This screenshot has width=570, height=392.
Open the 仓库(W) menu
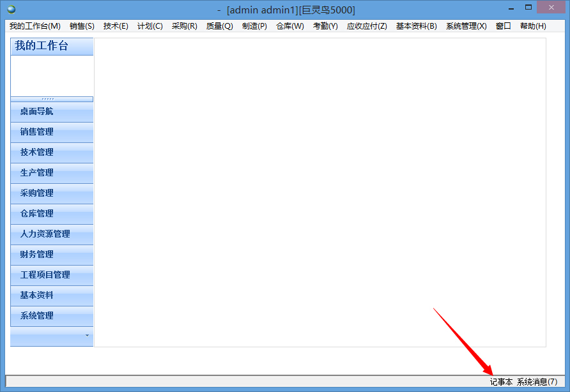[x=289, y=26]
